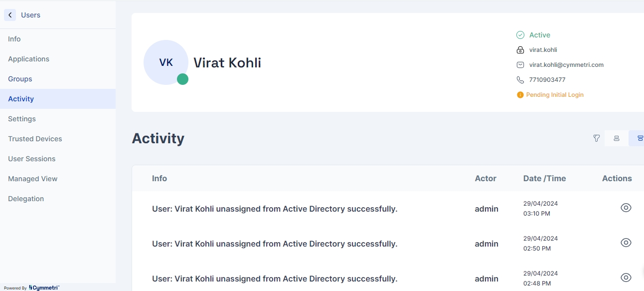Click the VK avatar circle

pyautogui.click(x=165, y=62)
